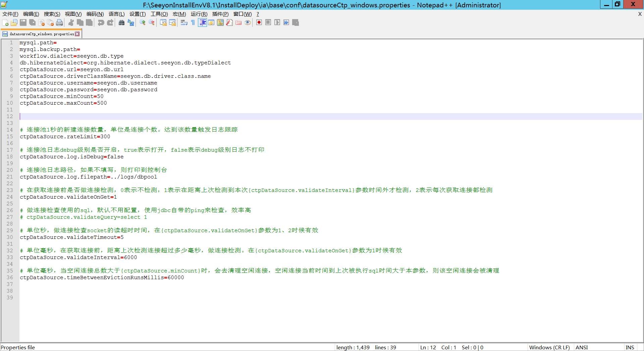644x351 pixels.
Task: Open the 语言(L) language menu
Action: tap(116, 14)
